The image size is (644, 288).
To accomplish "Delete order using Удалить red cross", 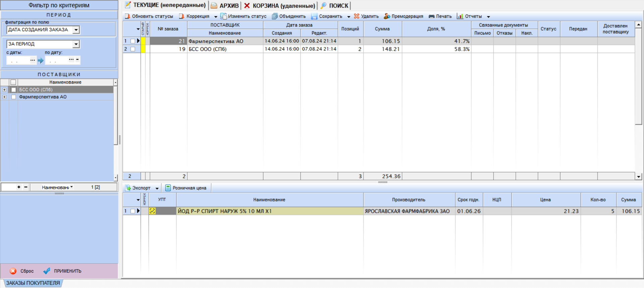I will (x=356, y=16).
